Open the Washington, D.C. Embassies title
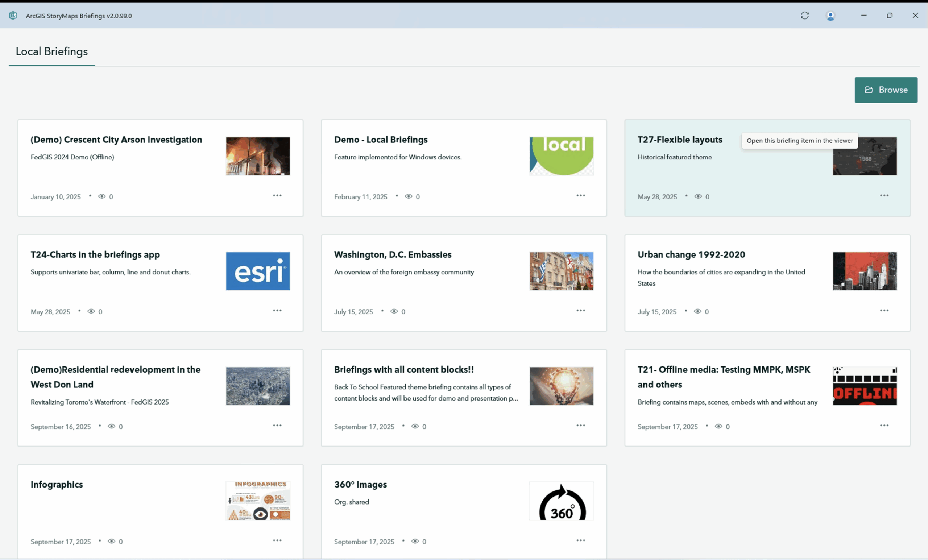 pos(393,254)
